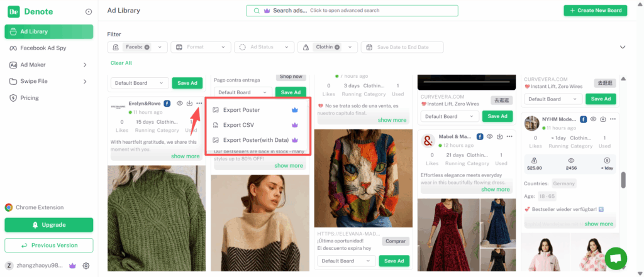644x277 pixels.
Task: Remove the Facebook platform filter chip
Action: pyautogui.click(x=147, y=47)
